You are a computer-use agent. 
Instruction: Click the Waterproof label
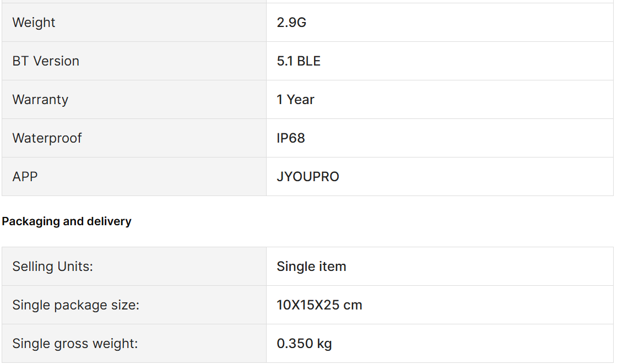(47, 138)
